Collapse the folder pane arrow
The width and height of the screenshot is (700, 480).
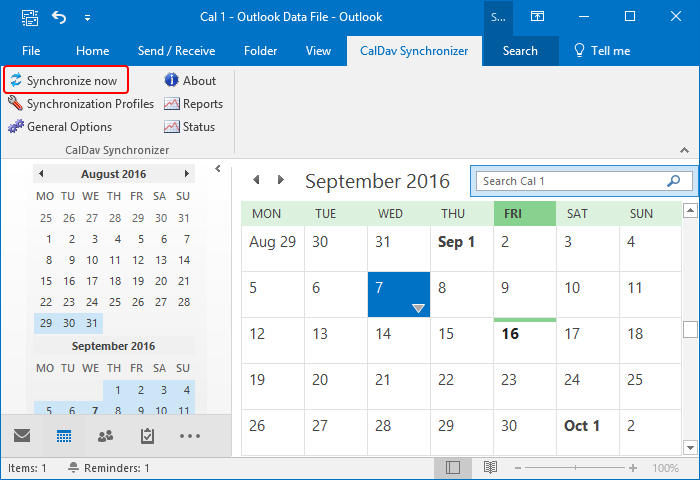218,168
